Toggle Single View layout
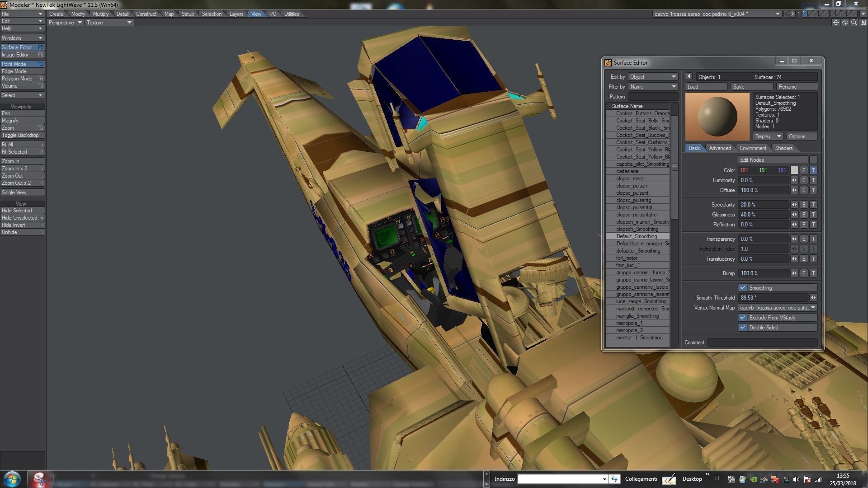Screen dimensions: 868x488 pos(22,192)
